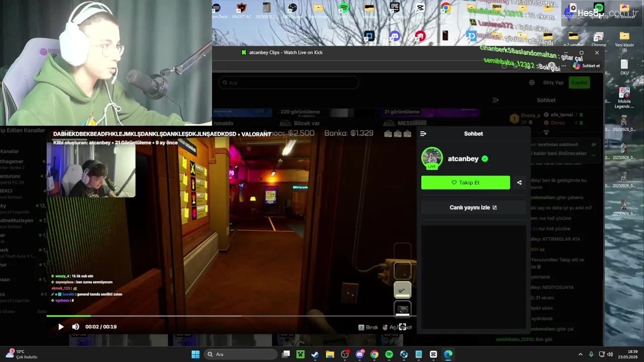This screenshot has width=644, height=362.
Task: Open Copilot Sohbet et button in browser
Action: tap(586, 66)
